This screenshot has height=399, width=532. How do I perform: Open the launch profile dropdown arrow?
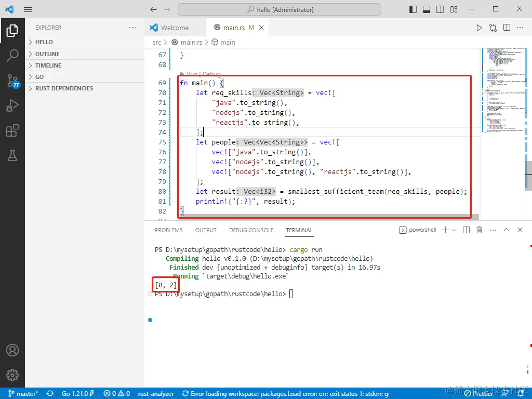454,230
